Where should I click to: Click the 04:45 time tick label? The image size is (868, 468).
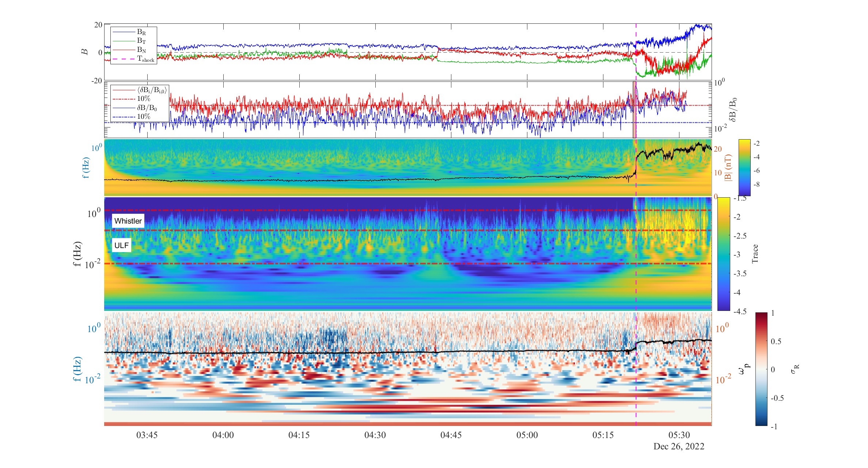451,435
